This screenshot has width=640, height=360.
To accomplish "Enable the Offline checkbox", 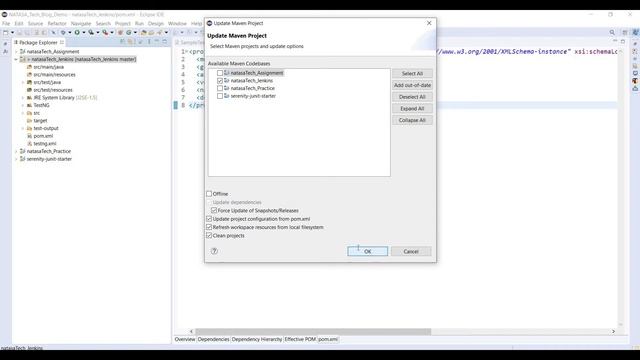I will coord(209,194).
